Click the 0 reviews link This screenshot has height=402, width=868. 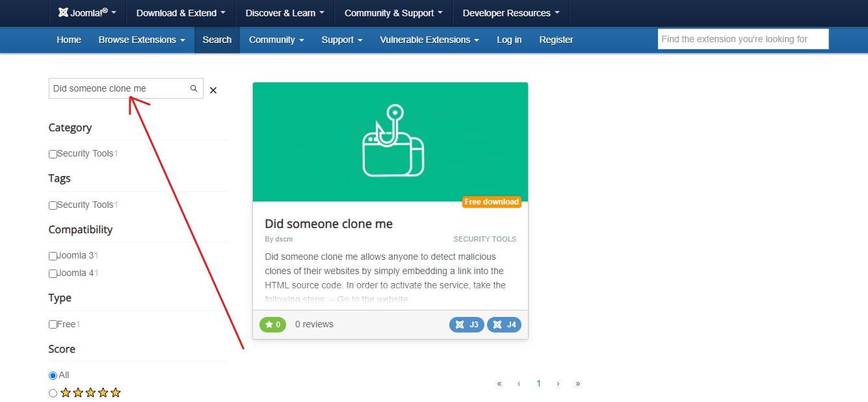click(x=314, y=325)
